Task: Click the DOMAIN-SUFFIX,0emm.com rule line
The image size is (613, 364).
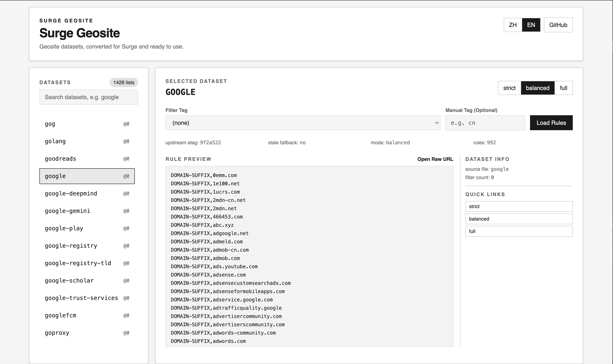Action: click(204, 175)
